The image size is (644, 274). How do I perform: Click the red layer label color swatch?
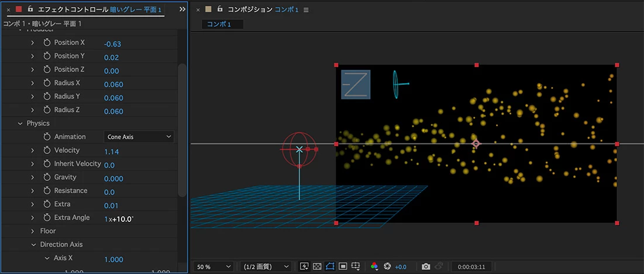(19, 9)
